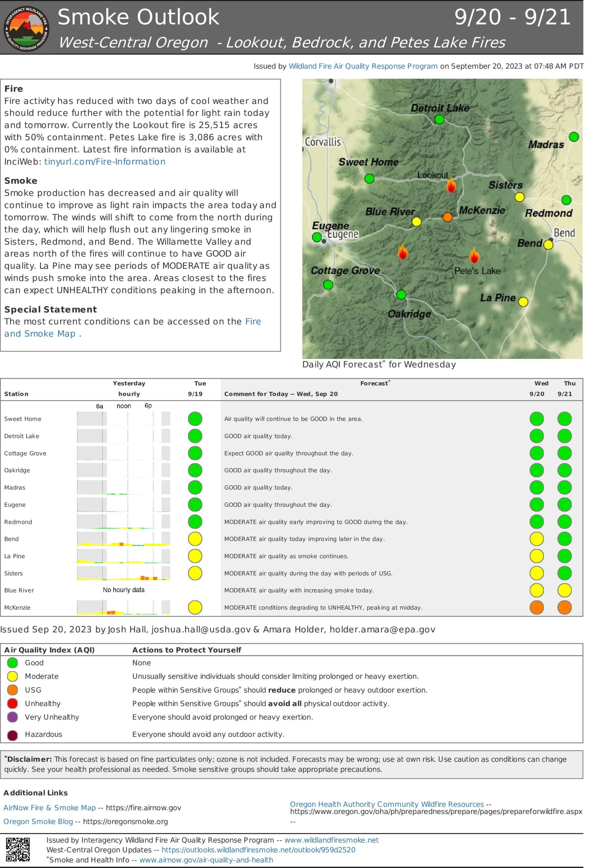Click the Sweet Home Tue 9/19 green indicator

click(195, 419)
